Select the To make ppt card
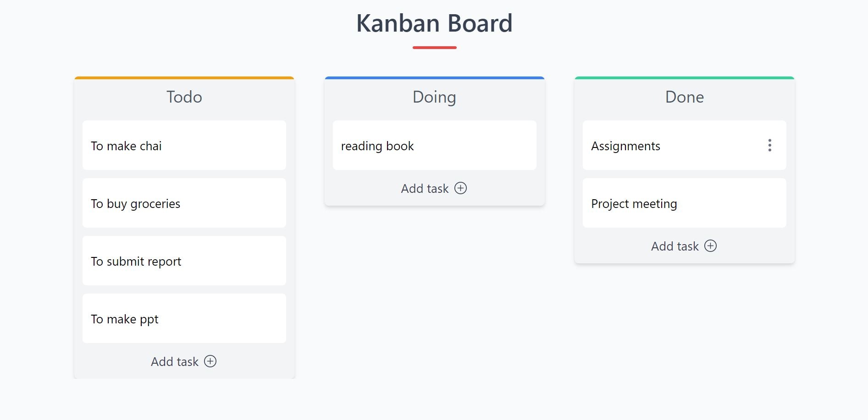The height and width of the screenshot is (420, 868). click(x=184, y=318)
